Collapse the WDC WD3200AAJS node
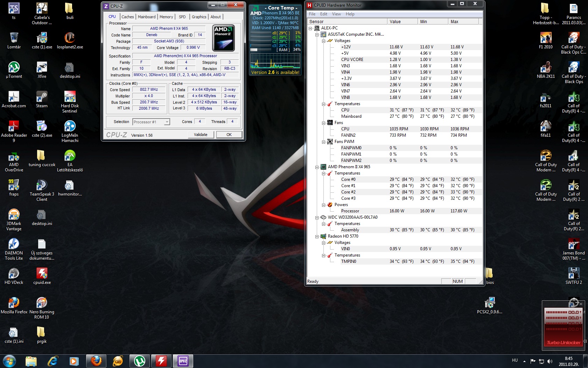Screen dimensions: 588x368 (x=317, y=218)
